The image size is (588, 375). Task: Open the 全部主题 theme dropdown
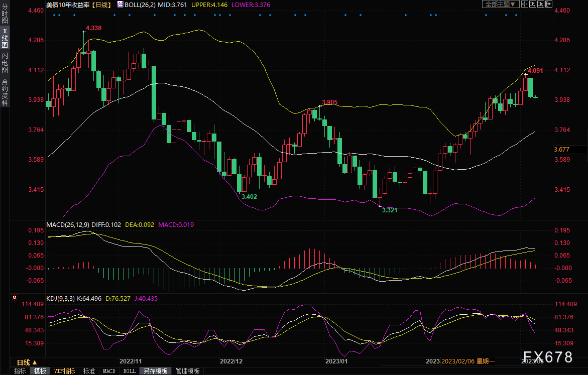coord(501,4)
